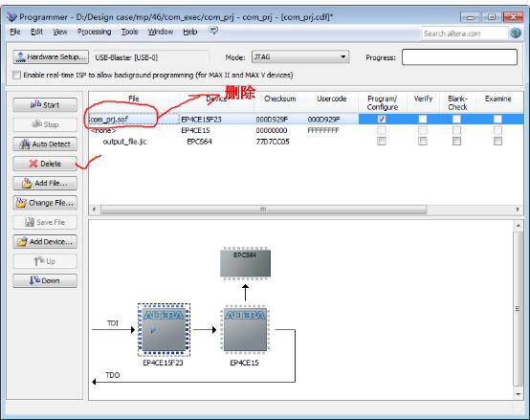Enable real-time ISP checkbox
The width and height of the screenshot is (530, 420).
tap(16, 75)
